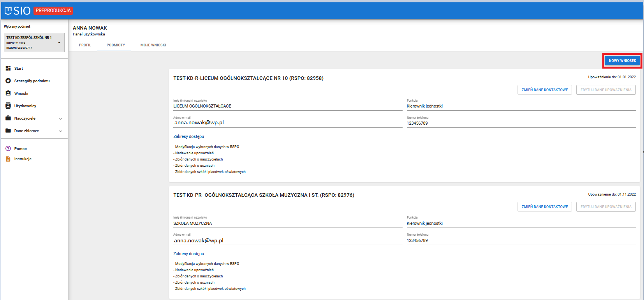Click e-mail address field in Liceum card
This screenshot has width=644, height=300.
pyautogui.click(x=287, y=123)
